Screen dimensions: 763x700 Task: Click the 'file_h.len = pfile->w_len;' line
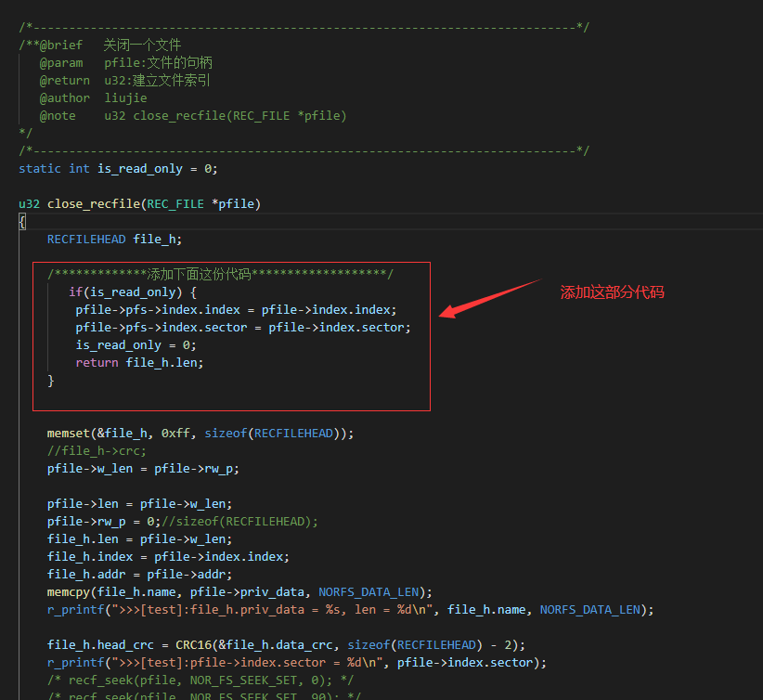click(x=139, y=539)
